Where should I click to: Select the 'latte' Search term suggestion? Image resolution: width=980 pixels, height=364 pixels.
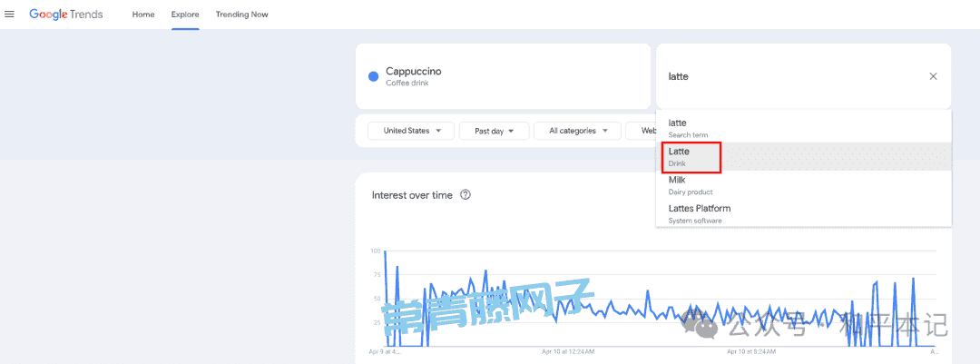(x=804, y=128)
